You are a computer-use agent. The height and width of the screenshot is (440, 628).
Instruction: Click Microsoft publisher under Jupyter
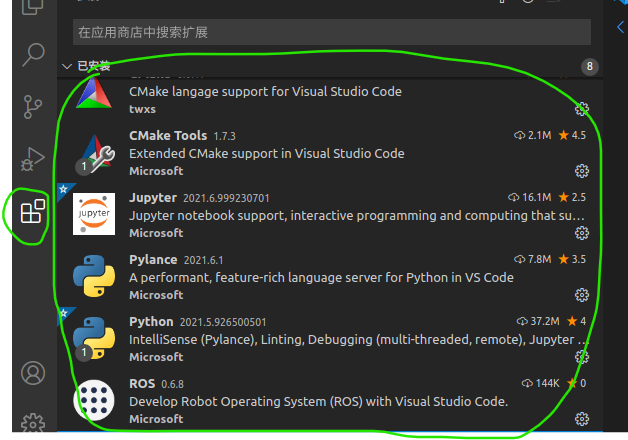156,233
